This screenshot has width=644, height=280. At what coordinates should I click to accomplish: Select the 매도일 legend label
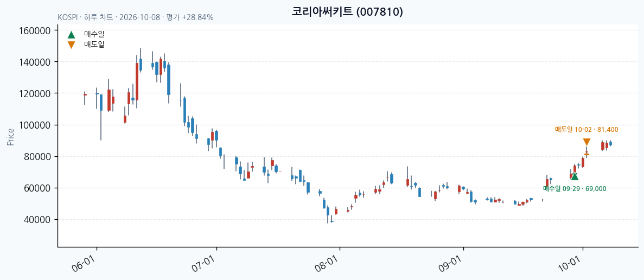coord(94,44)
